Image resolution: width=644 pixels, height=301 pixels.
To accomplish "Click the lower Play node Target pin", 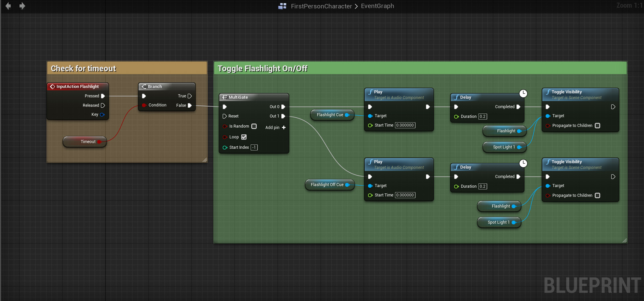I will click(x=370, y=186).
